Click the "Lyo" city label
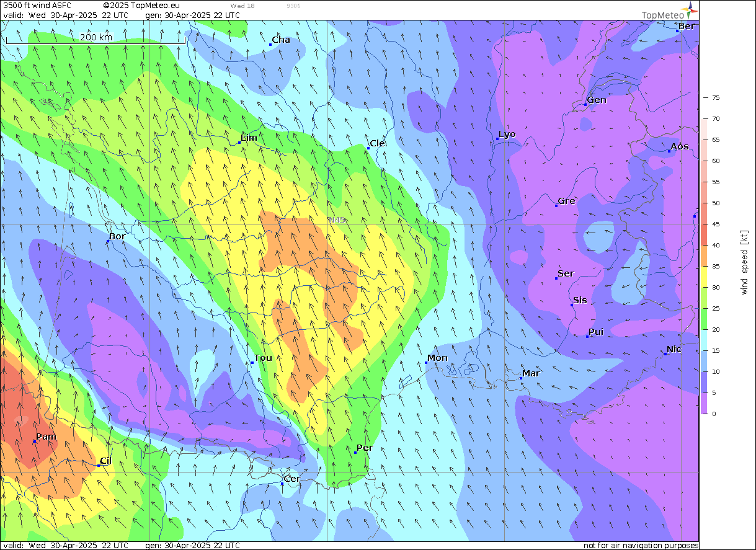Image resolution: width=756 pixels, height=550 pixels. 507,134
